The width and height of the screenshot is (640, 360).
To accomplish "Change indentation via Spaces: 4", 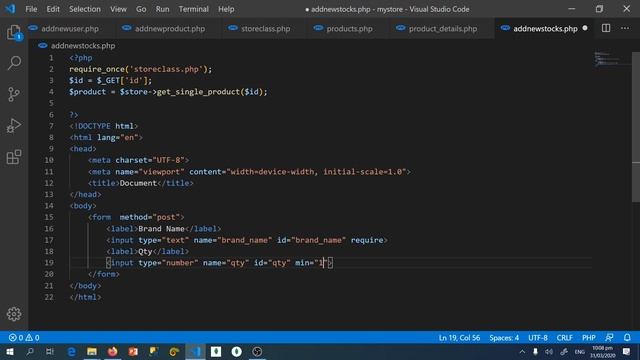I will coord(504,338).
